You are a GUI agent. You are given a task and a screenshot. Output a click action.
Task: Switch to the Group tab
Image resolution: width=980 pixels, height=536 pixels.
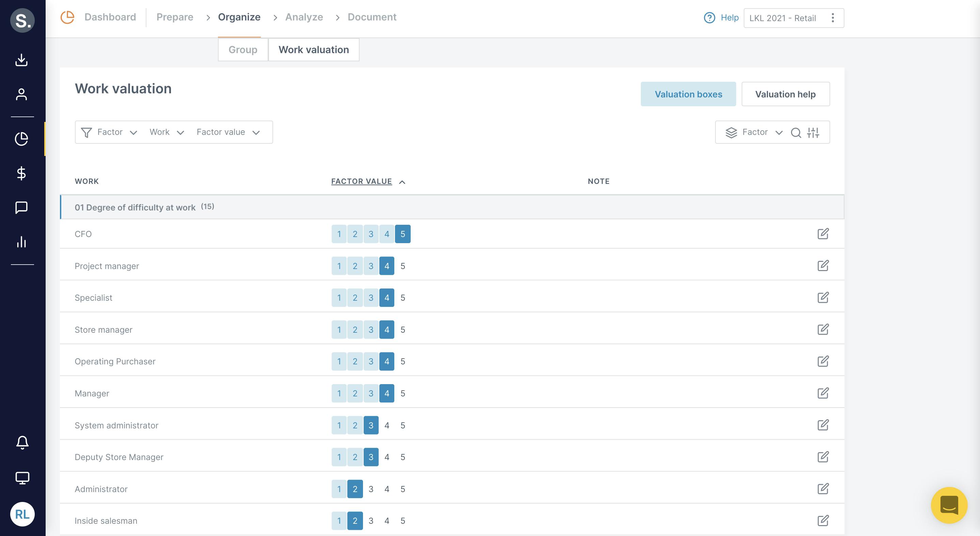tap(243, 49)
